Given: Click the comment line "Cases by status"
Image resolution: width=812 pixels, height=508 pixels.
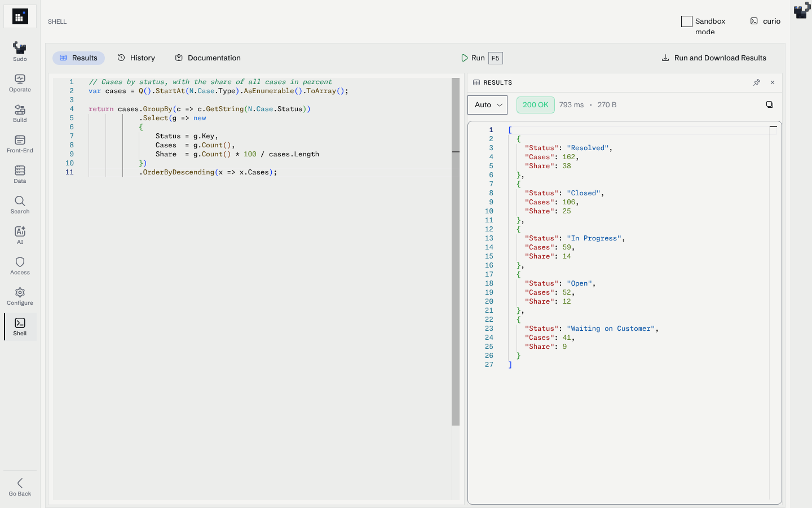Looking at the screenshot, I should click(x=210, y=82).
